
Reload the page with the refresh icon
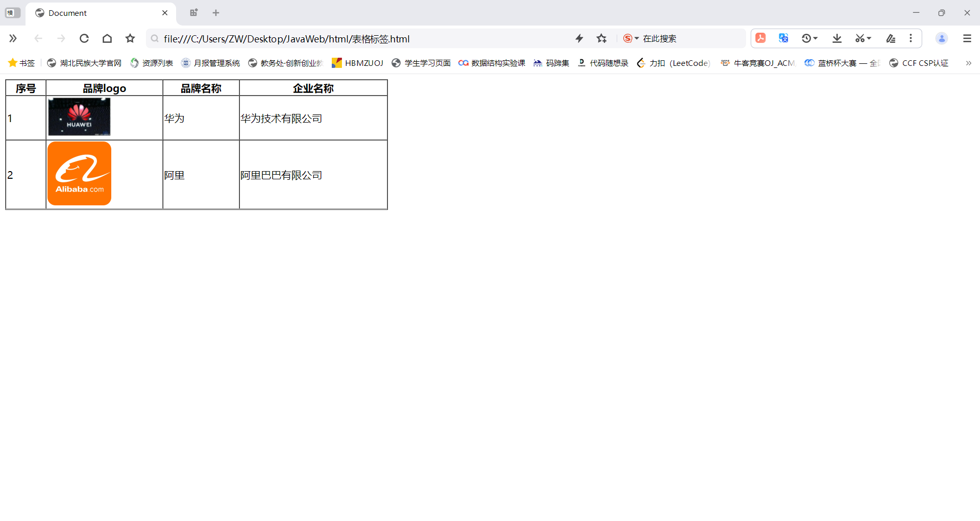coord(84,38)
